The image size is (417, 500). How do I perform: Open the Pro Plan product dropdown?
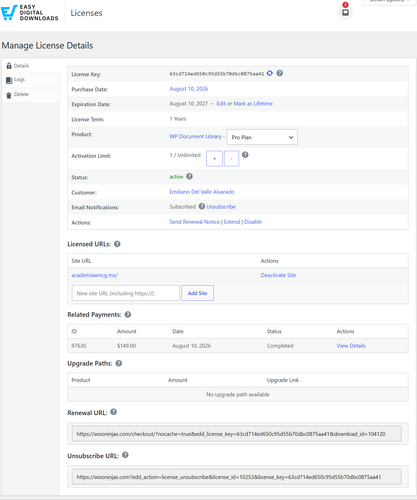point(262,137)
